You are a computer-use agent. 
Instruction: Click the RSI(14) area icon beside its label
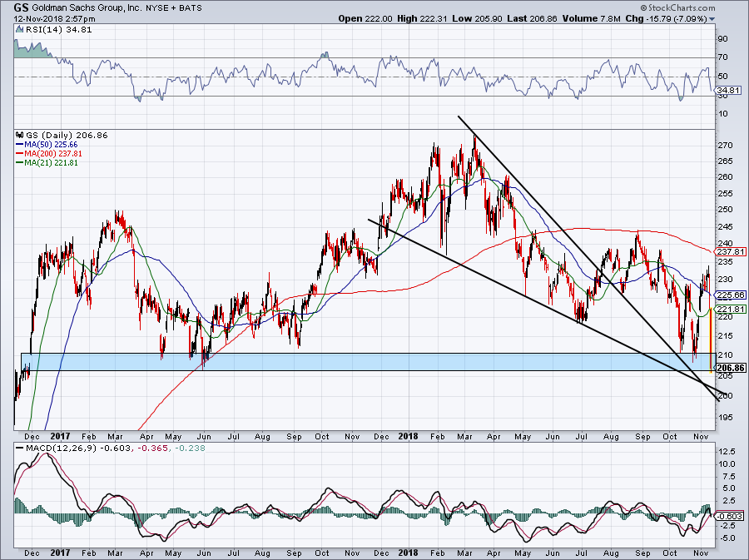(20, 30)
